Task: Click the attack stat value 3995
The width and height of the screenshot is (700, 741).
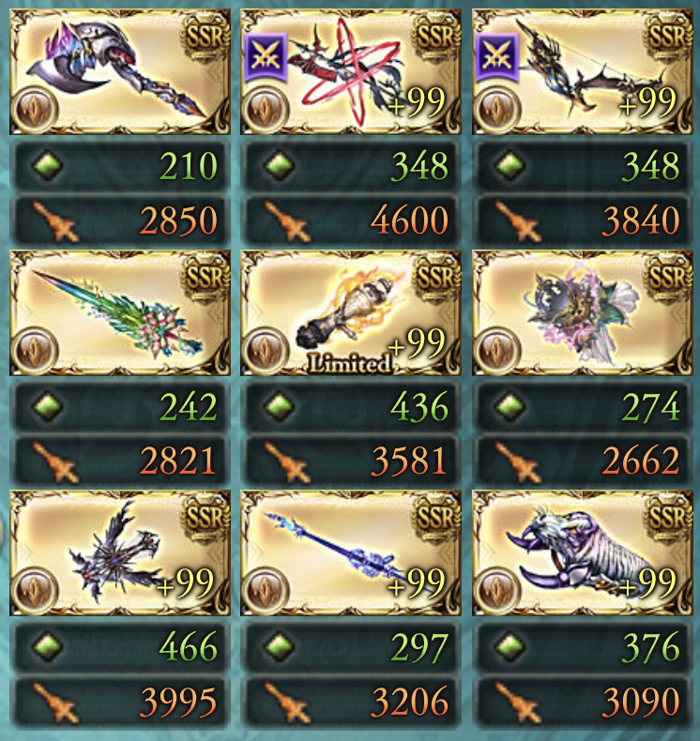Action: point(178,703)
